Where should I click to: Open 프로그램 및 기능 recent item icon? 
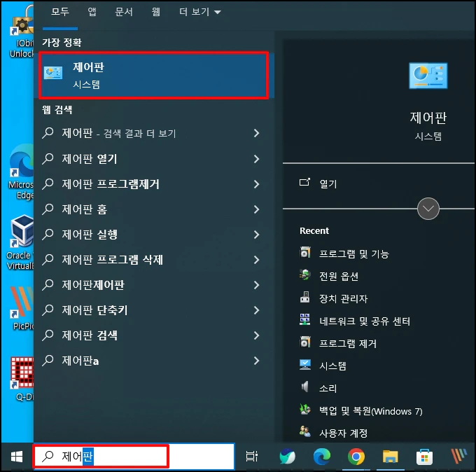click(305, 253)
